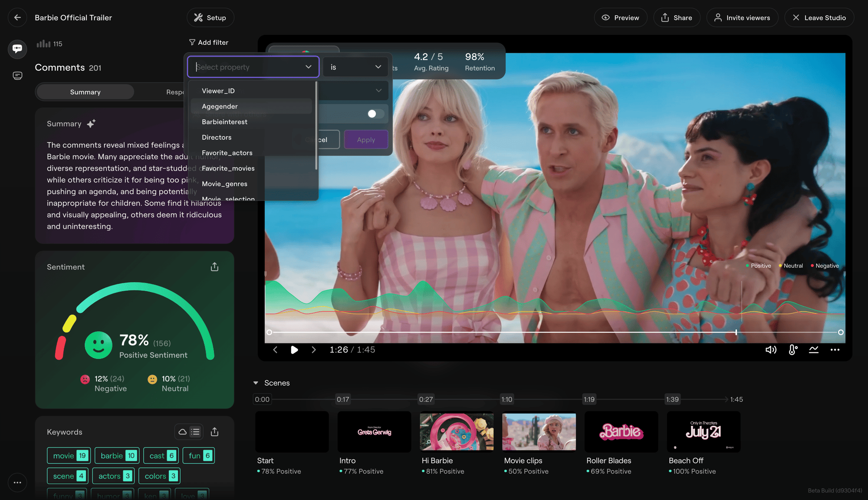Toggle the switch in filter popup
Viewport: 868px width, 500px height.
click(375, 114)
